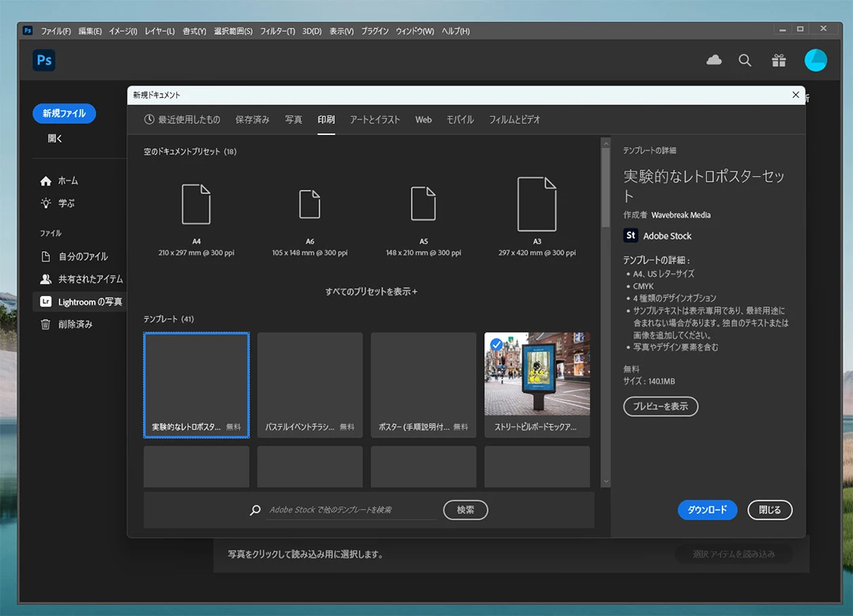853x616 pixels.
Task: Click the Ps icon in the title bar
Action: (28, 31)
